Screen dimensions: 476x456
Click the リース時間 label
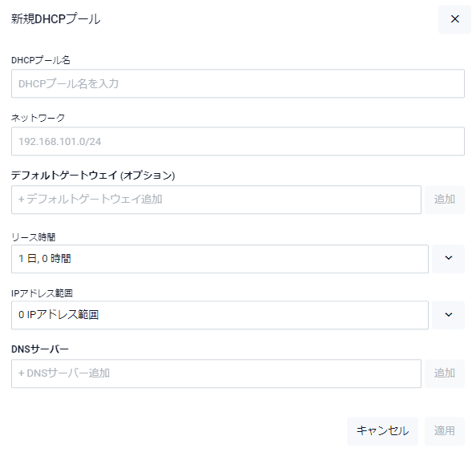point(34,237)
